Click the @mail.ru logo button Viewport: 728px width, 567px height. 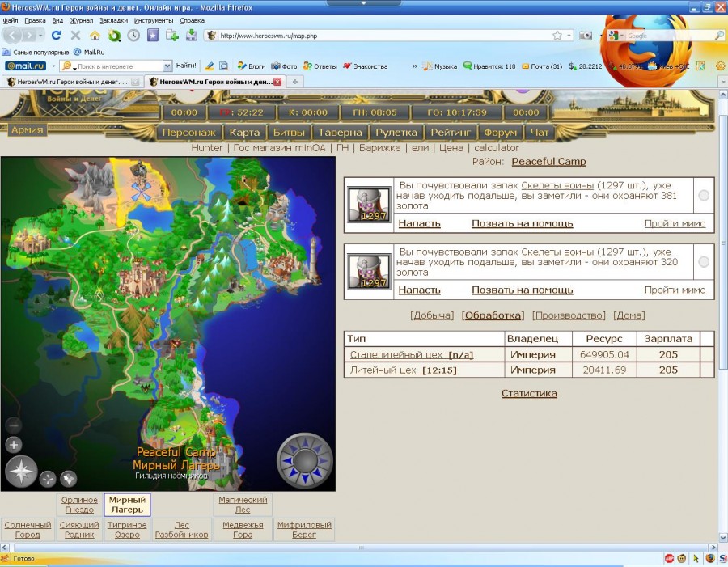click(26, 66)
